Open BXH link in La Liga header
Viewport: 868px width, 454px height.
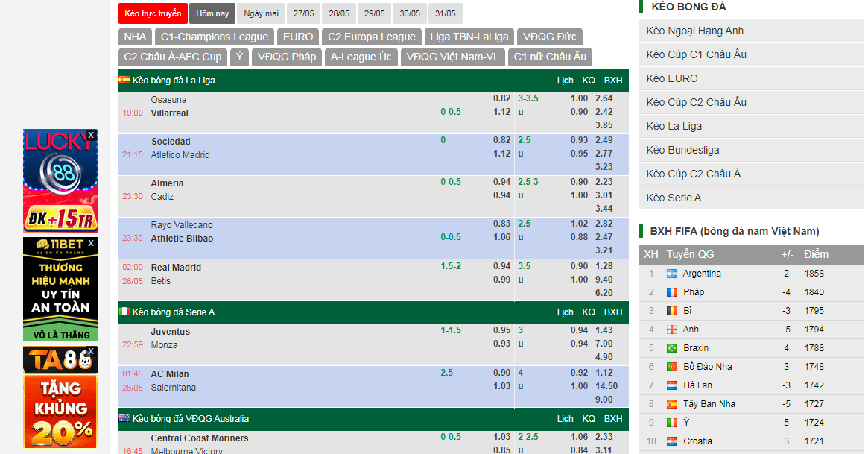click(613, 80)
